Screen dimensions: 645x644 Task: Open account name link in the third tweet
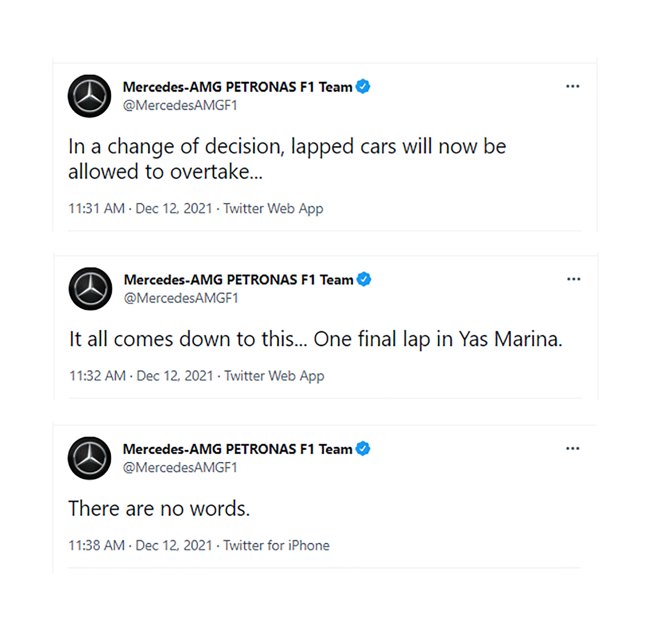tap(237, 449)
